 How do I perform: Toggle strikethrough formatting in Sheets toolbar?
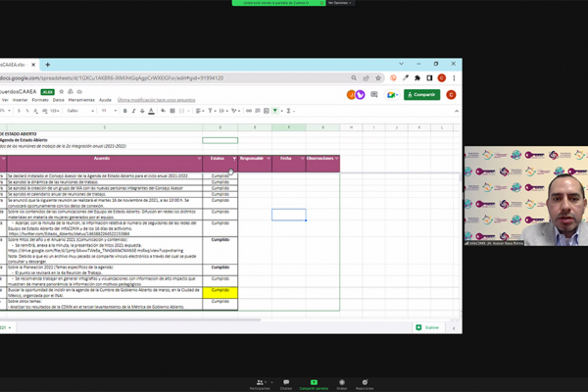click(142, 111)
